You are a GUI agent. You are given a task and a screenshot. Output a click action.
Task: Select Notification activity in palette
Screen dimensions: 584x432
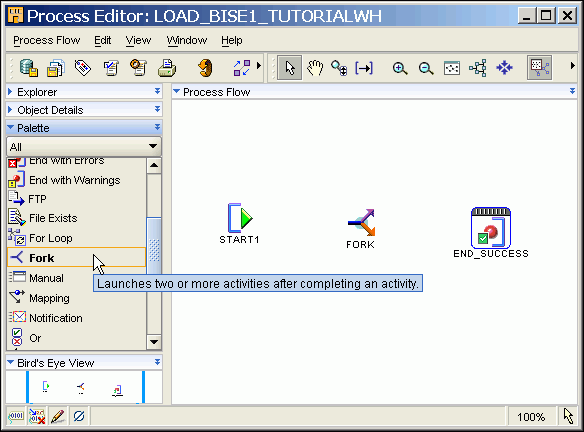coord(76,318)
